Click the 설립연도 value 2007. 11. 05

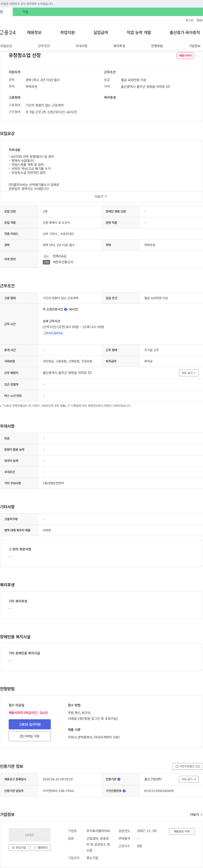tap(147, 831)
